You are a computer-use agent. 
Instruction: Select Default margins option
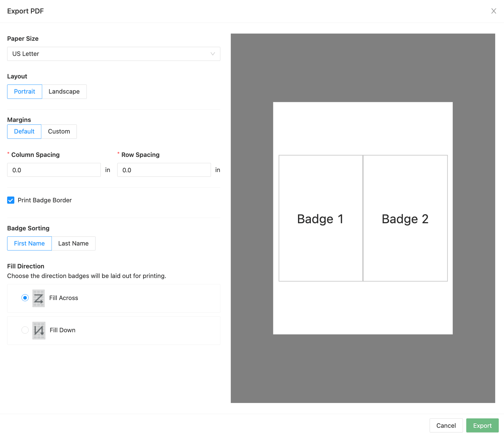[x=24, y=131]
